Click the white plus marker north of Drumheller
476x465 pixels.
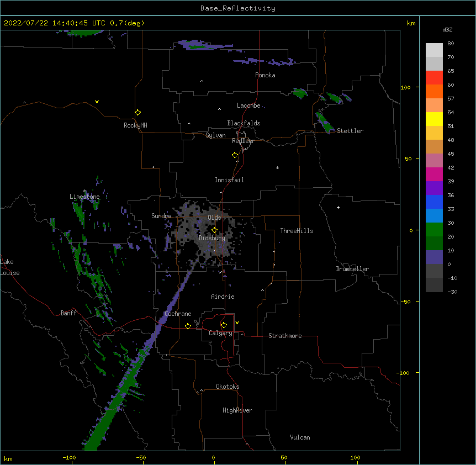[338, 207]
